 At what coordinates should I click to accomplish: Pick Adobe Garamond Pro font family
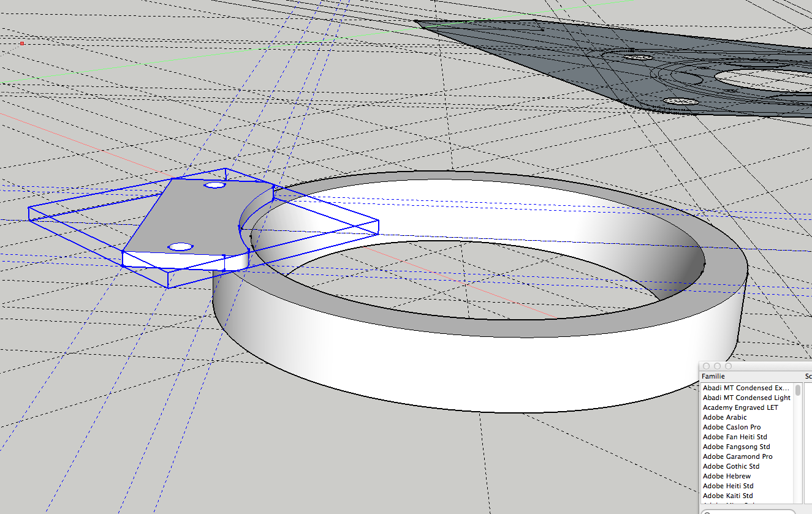(x=746, y=456)
